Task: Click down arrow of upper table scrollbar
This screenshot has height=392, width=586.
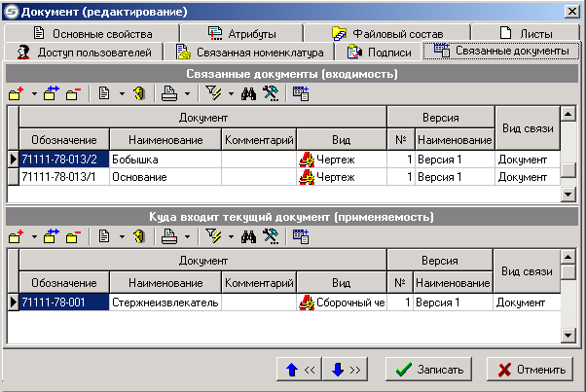Action: click(x=568, y=195)
